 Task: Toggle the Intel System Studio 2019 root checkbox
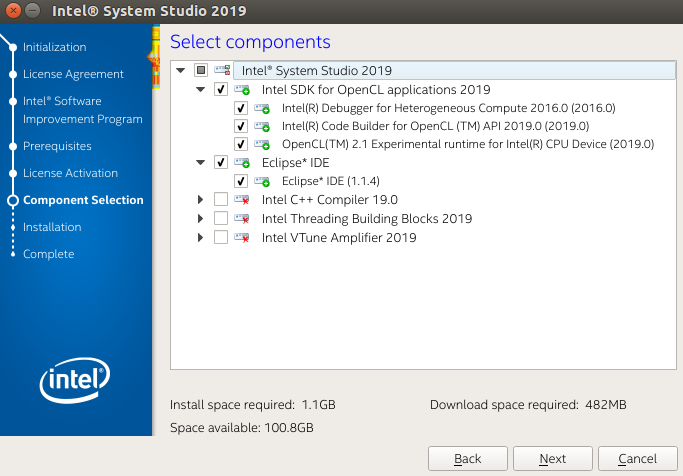pyautogui.click(x=201, y=70)
